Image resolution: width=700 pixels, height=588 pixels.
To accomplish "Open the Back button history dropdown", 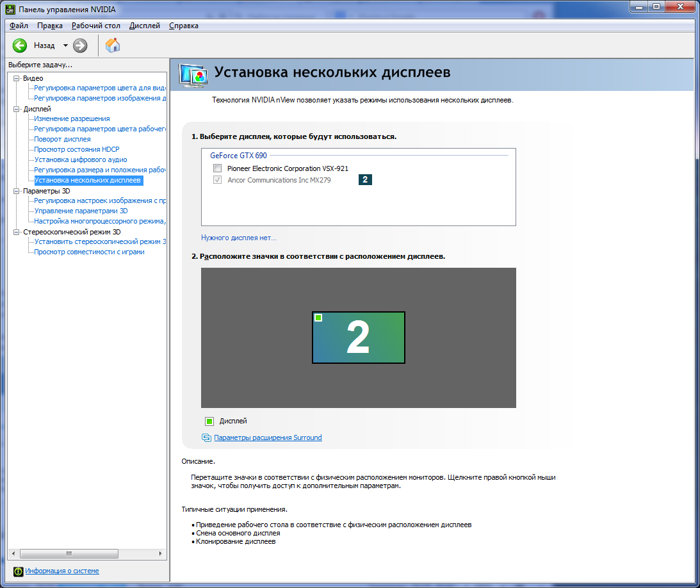I will [x=65, y=45].
